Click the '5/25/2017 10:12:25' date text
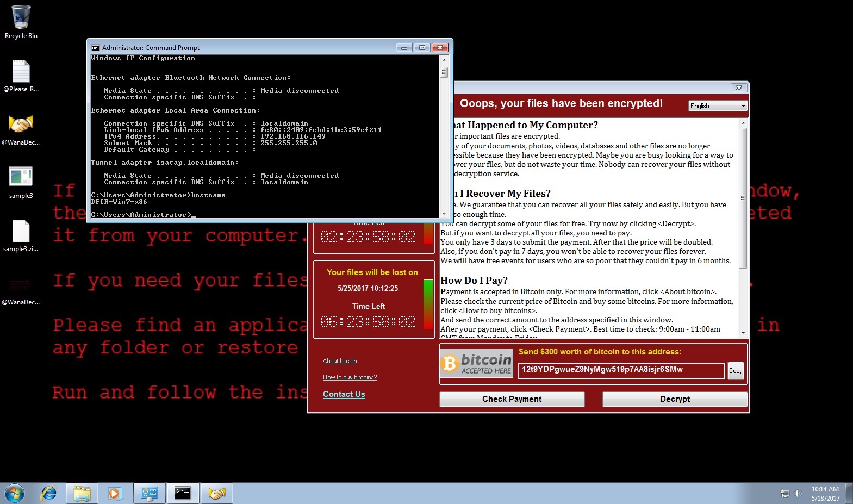The image size is (853, 504). (368, 289)
